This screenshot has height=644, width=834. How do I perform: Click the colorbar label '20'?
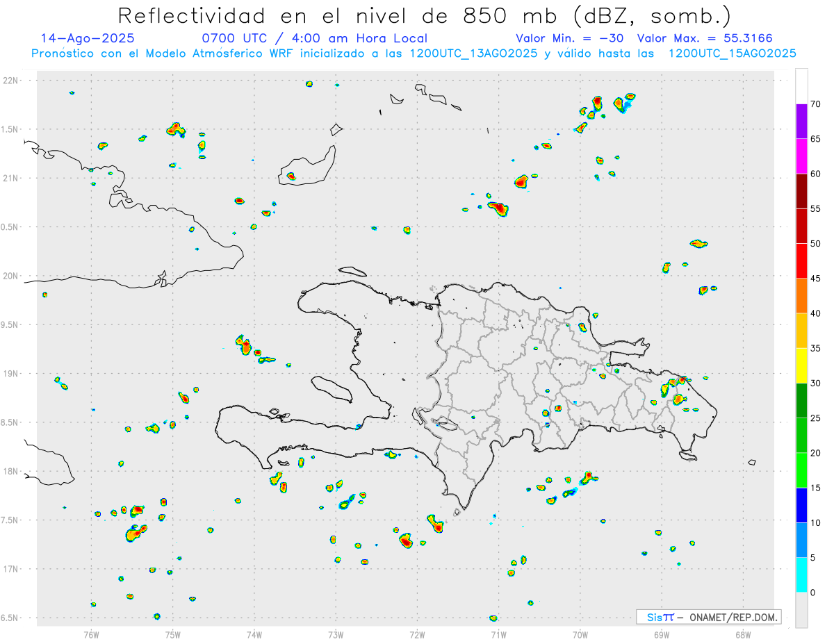pyautogui.click(x=815, y=453)
